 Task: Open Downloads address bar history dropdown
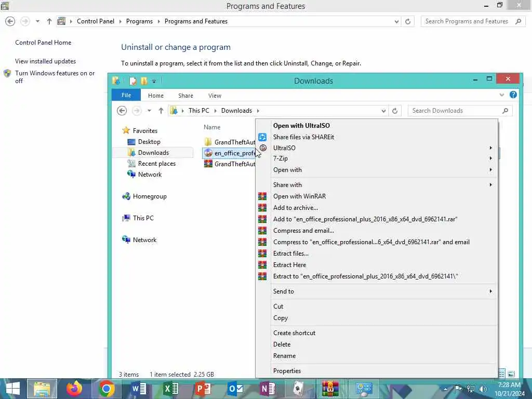[x=383, y=111]
